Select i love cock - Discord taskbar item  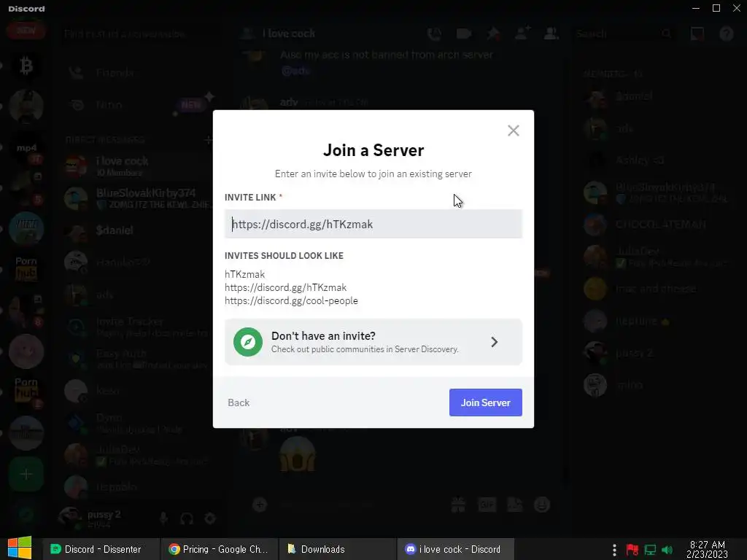click(455, 549)
